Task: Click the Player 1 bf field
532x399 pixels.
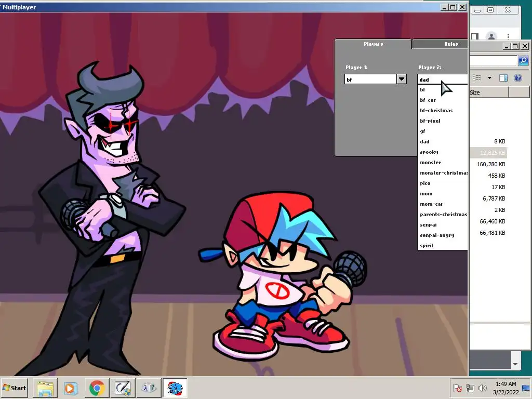Action: 370,79
